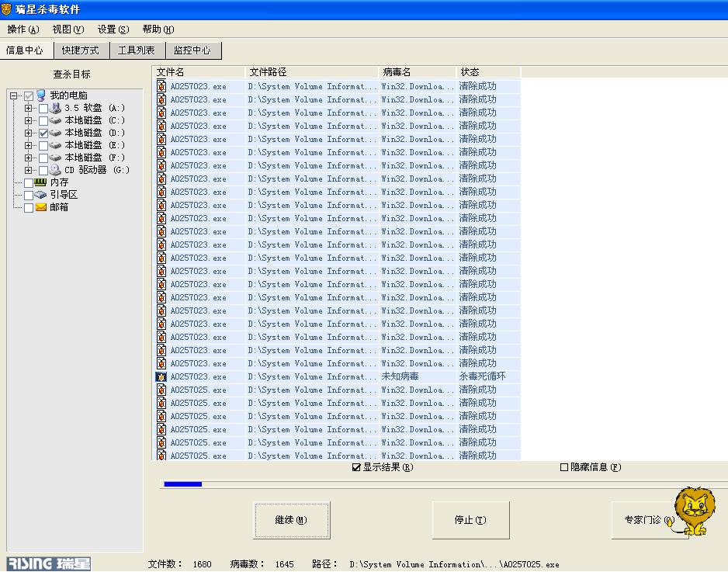Image resolution: width=728 pixels, height=572 pixels.
Task: Click the blue scan progress bar
Action: [x=183, y=484]
